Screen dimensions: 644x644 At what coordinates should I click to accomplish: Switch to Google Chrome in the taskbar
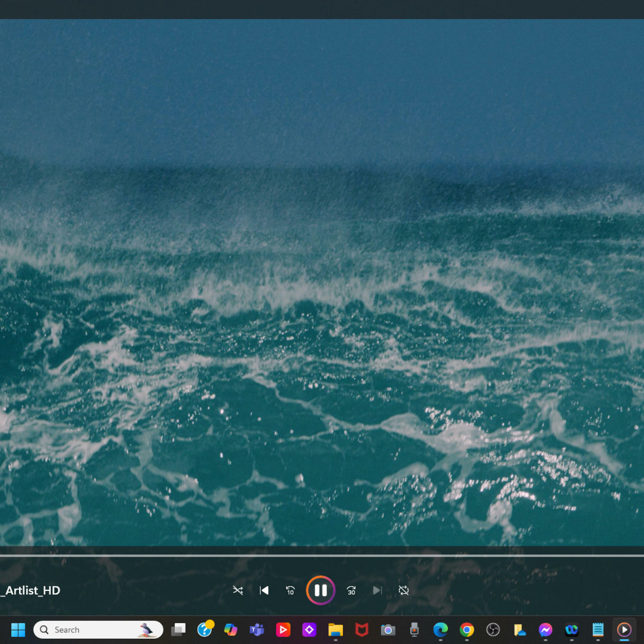coord(467,630)
